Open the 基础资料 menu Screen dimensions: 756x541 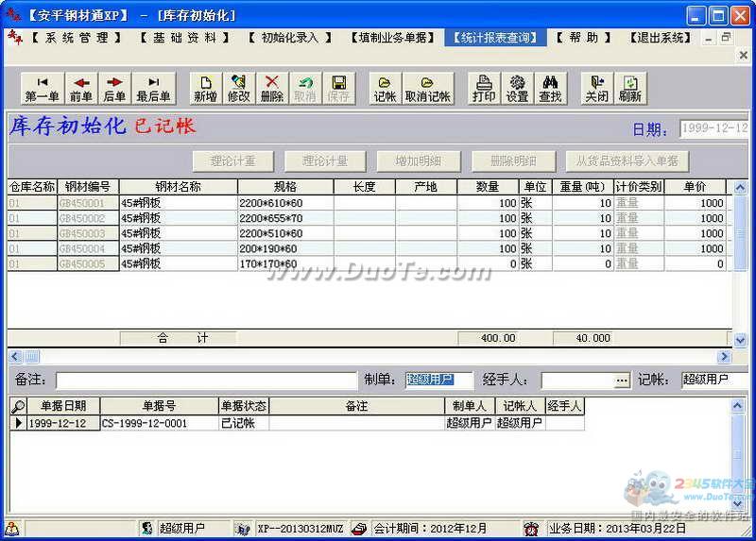184,38
